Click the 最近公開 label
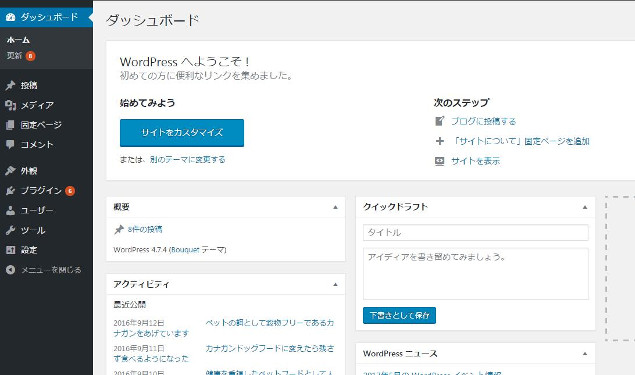Image resolution: width=635 pixels, height=375 pixels. tap(130, 305)
